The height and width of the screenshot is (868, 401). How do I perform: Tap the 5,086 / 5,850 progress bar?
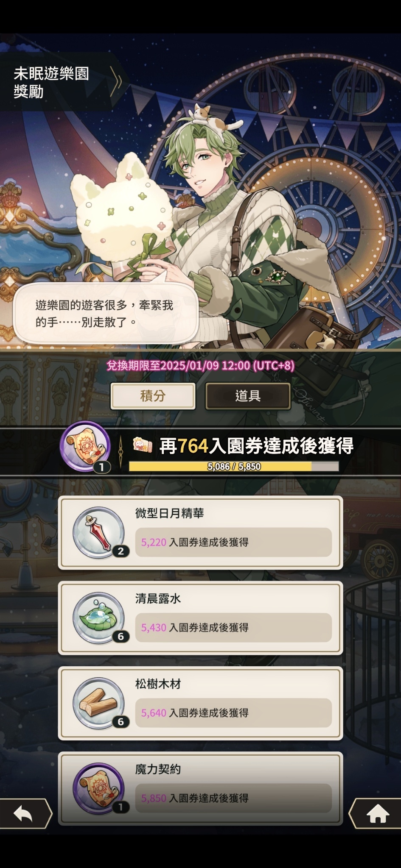[234, 466]
